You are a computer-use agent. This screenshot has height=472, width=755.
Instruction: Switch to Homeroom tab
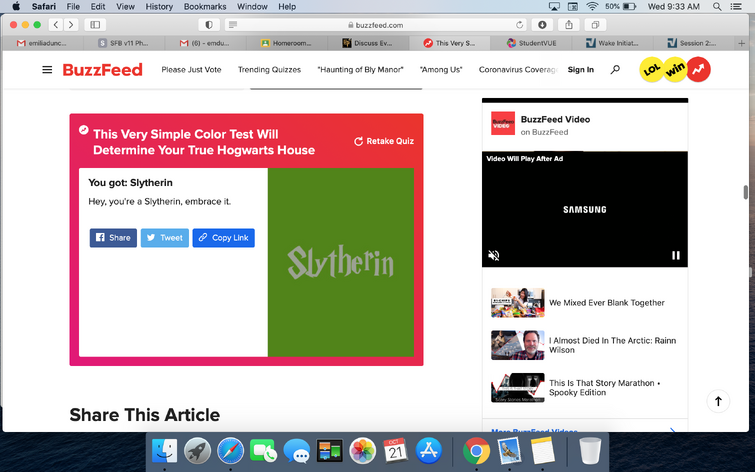tap(286, 43)
